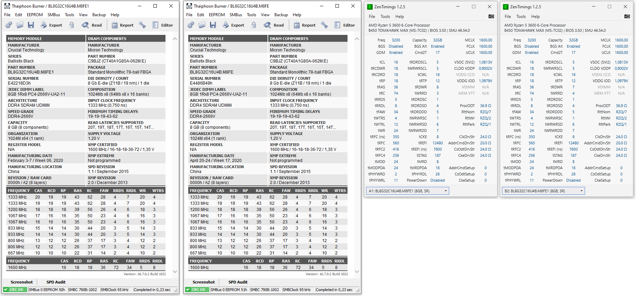The height and width of the screenshot is (308, 644).
Task: Click serial number E42218D3h
Action: pyautogui.click(x=19, y=83)
